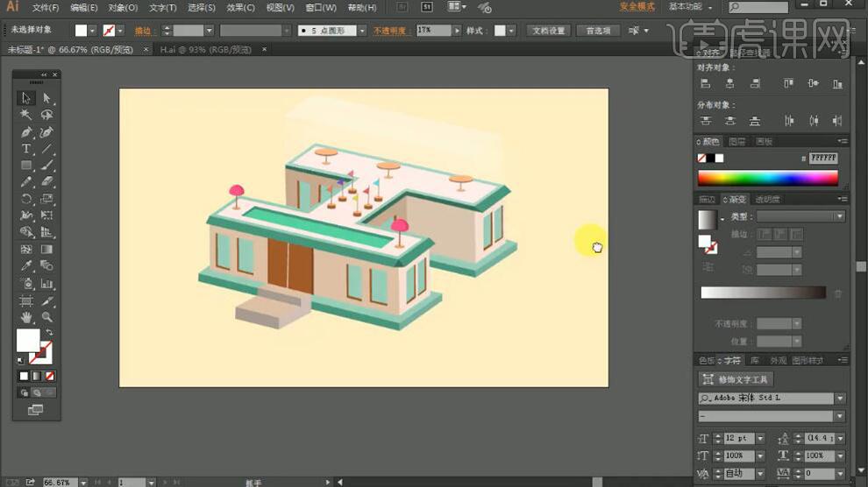Choose the Magic Wand tool
Image resolution: width=868 pixels, height=487 pixels.
click(26, 115)
